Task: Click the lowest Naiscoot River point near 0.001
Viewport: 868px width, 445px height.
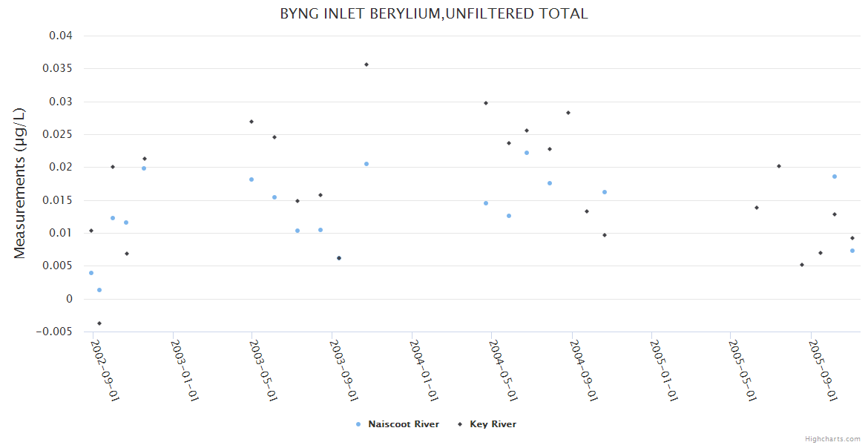Action: (x=99, y=290)
